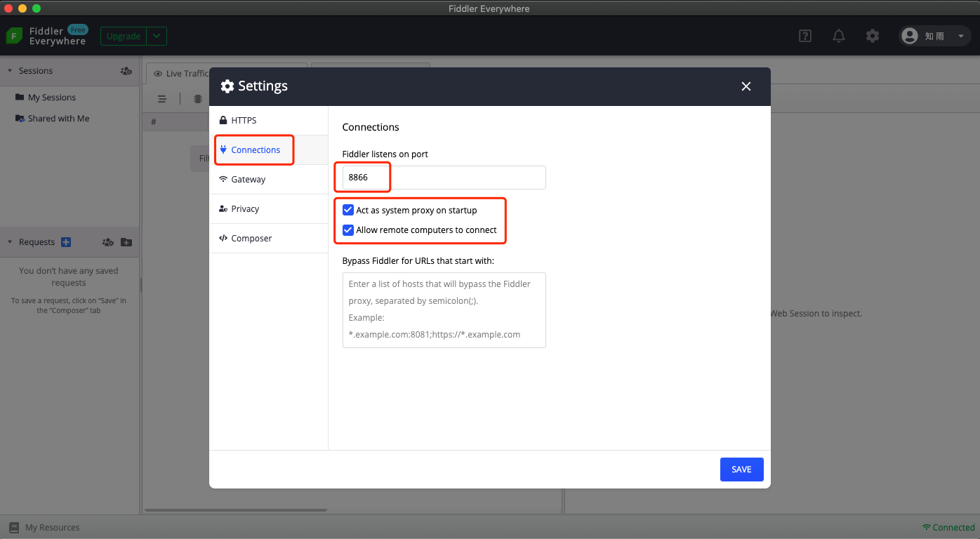
Task: Close the Settings dialog
Action: (x=746, y=86)
